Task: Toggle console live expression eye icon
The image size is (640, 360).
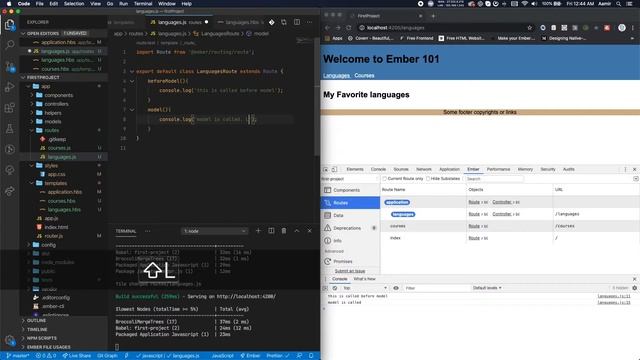Action: 396,288
